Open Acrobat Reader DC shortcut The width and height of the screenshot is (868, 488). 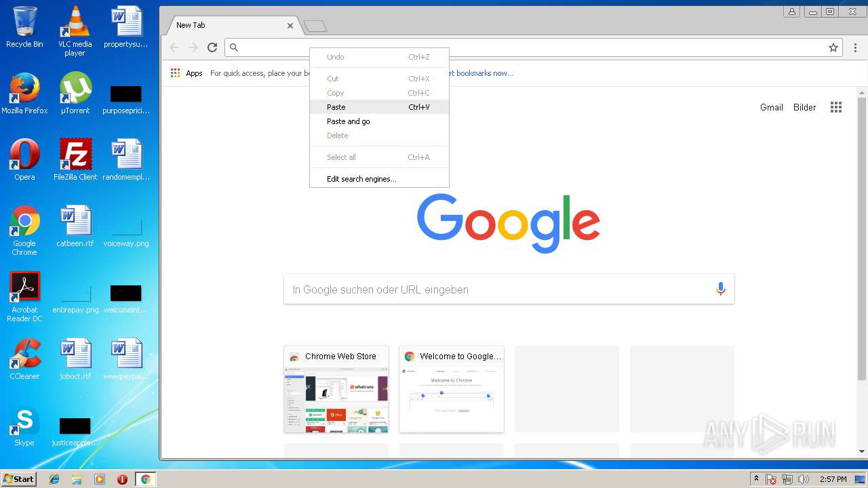[x=24, y=297]
